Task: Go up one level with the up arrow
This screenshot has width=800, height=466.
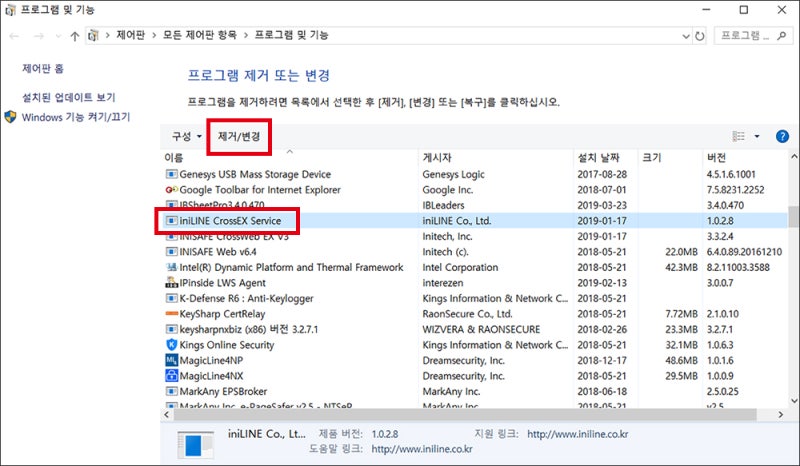Action: pyautogui.click(x=75, y=36)
